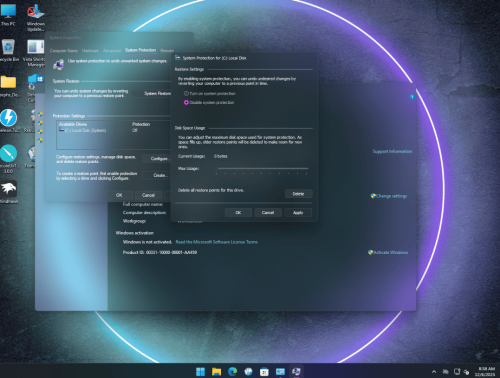
Task: Click the Windows Start button
Action: point(200,371)
